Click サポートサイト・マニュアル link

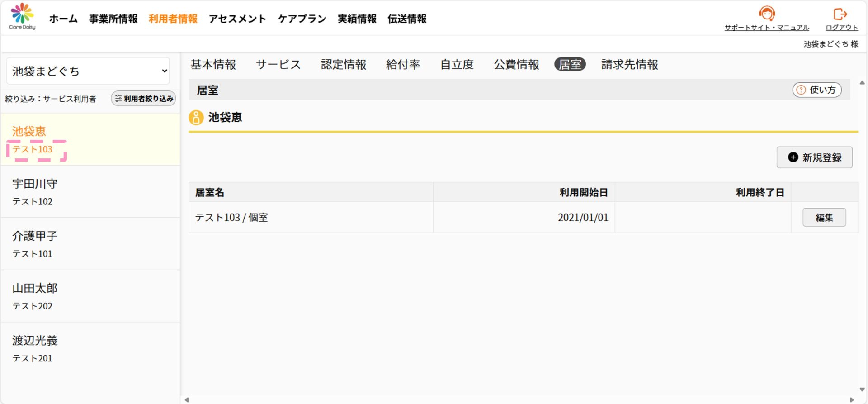click(x=767, y=28)
